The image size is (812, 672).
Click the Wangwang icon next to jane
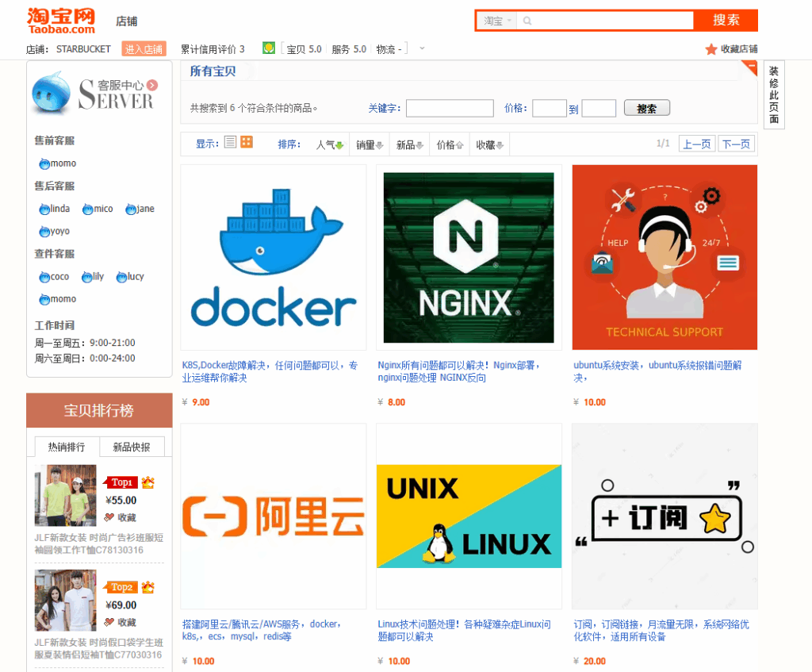(131, 209)
